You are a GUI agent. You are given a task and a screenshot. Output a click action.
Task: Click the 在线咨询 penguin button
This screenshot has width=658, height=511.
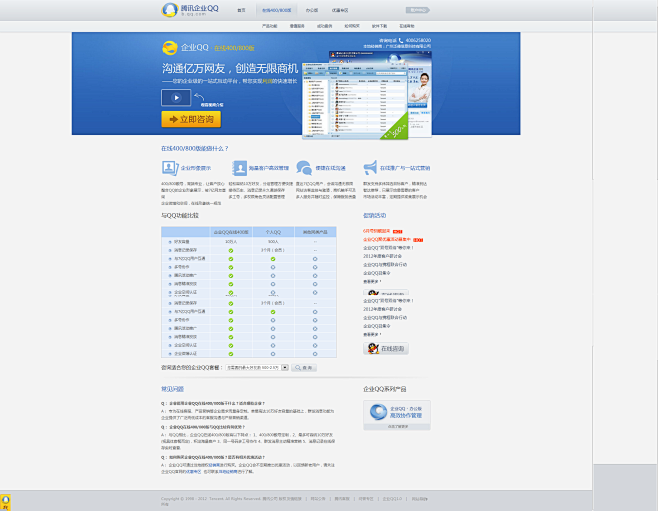click(x=386, y=349)
